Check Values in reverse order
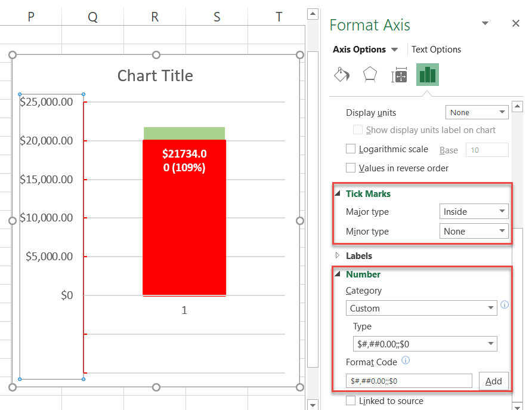This screenshot has width=532, height=410. point(351,168)
